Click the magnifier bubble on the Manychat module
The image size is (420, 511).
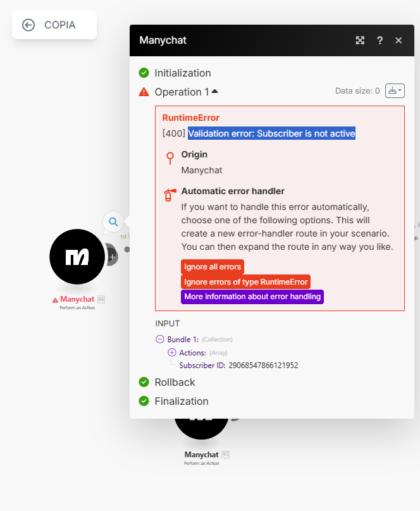(113, 222)
